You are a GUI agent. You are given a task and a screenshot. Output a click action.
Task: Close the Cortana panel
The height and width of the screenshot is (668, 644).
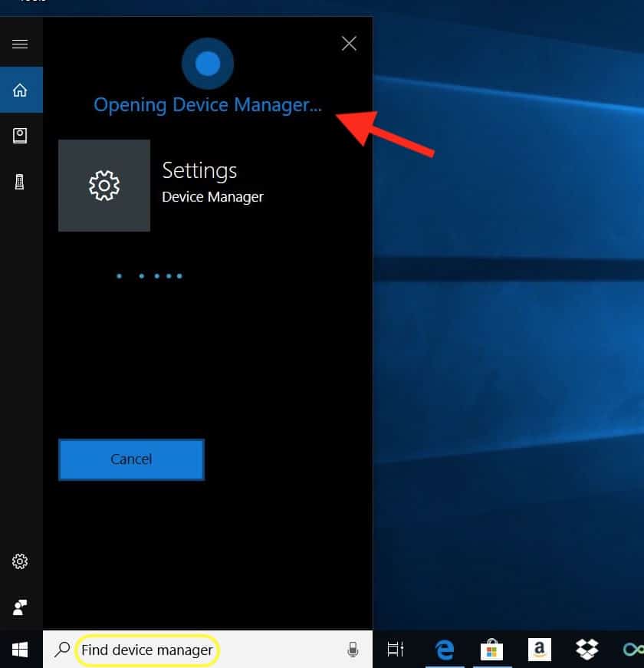(x=349, y=44)
